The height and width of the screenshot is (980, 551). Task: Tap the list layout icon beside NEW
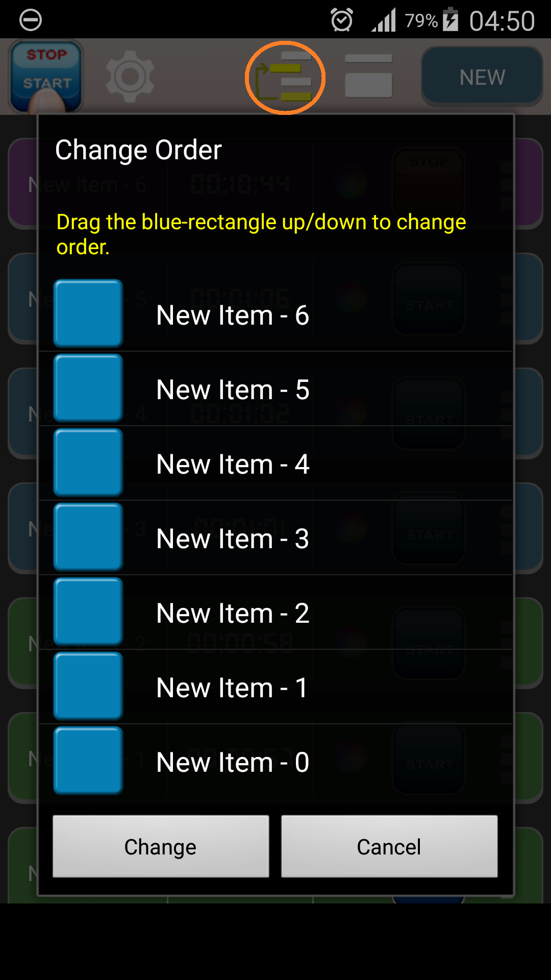[x=368, y=76]
